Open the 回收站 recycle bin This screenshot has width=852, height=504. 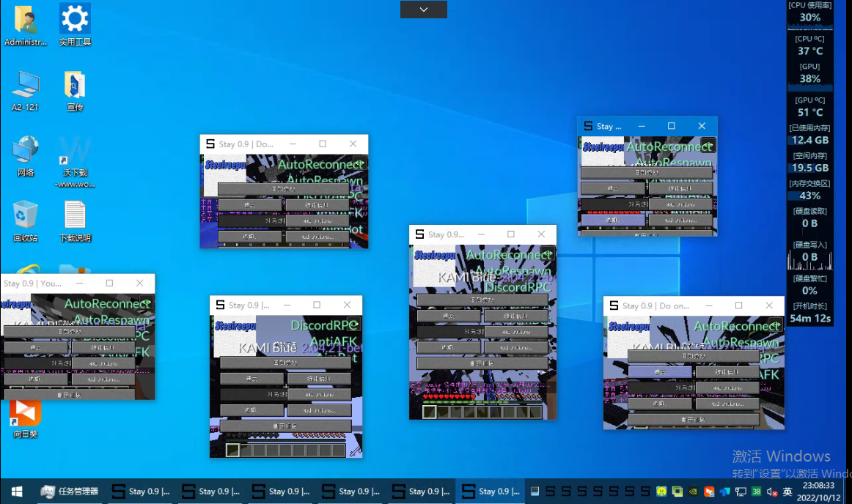[x=26, y=215]
